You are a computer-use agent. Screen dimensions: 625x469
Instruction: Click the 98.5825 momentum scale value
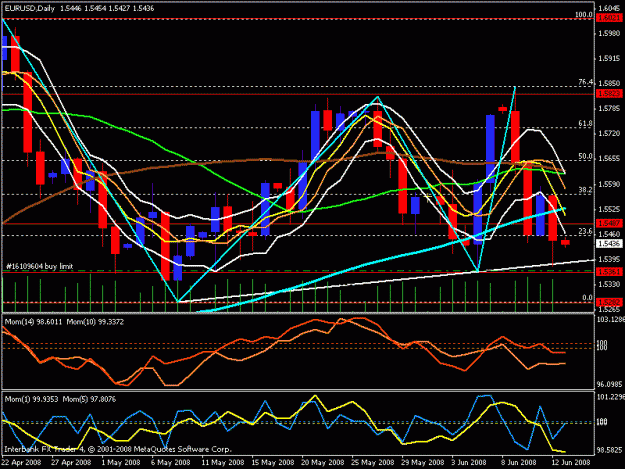coord(610,449)
